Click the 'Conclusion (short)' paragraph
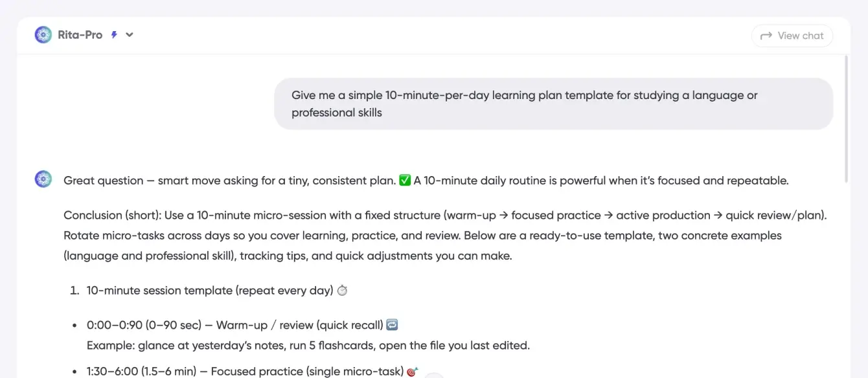Image resolution: width=868 pixels, height=378 pixels. tap(445, 235)
